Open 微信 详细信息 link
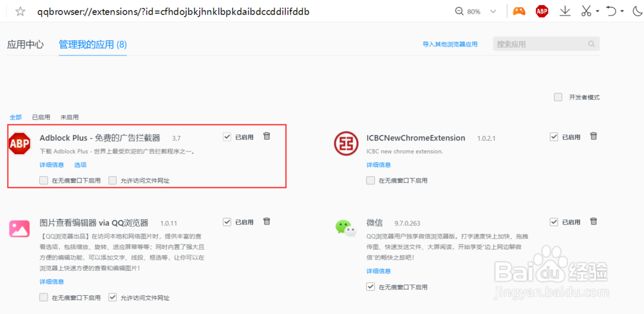This screenshot has height=314, width=644. click(x=379, y=271)
